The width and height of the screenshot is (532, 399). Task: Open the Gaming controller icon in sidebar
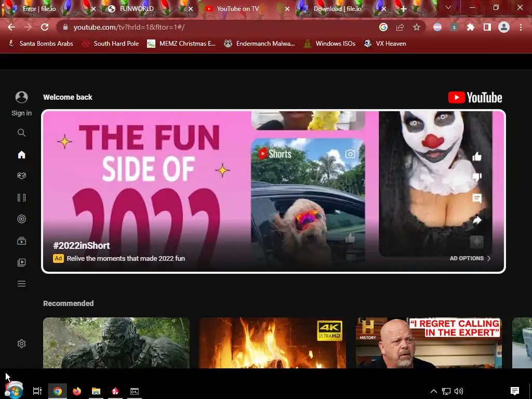pos(21,176)
